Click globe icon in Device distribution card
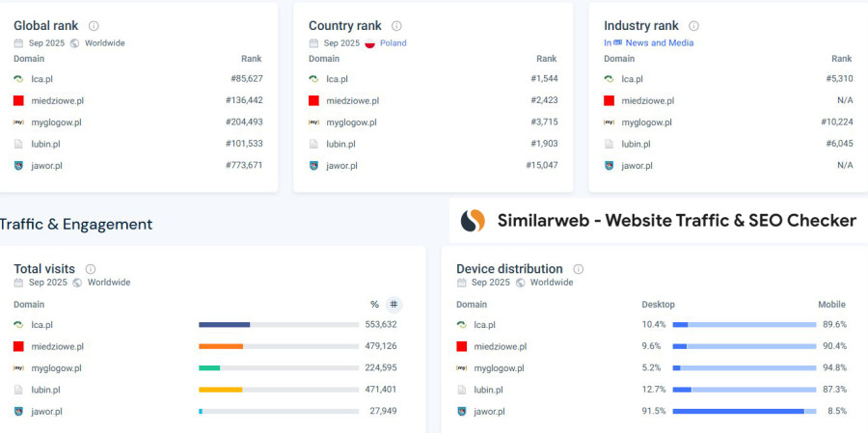Image resolution: width=868 pixels, height=433 pixels. pyautogui.click(x=521, y=283)
